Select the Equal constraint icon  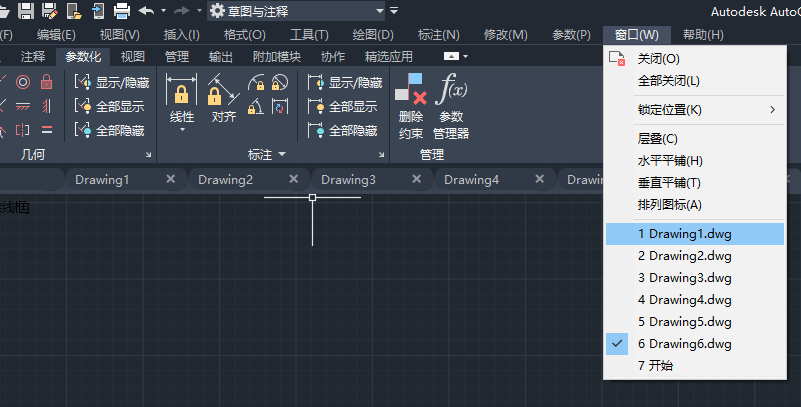point(46,130)
